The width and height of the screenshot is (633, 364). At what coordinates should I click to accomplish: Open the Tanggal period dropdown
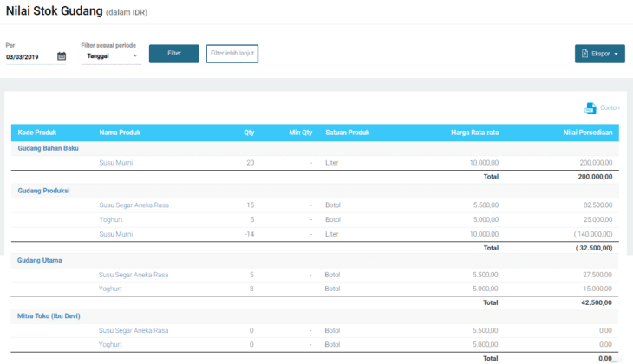(110, 56)
